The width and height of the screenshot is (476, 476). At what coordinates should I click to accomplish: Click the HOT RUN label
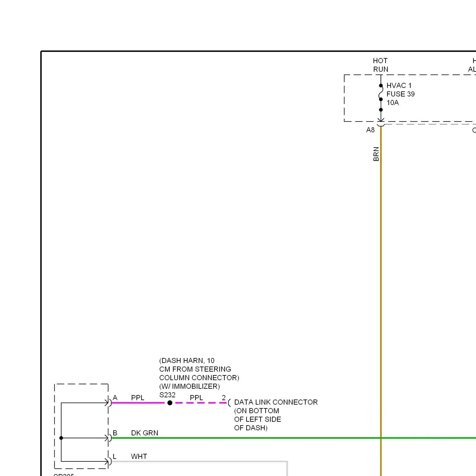[x=380, y=65]
